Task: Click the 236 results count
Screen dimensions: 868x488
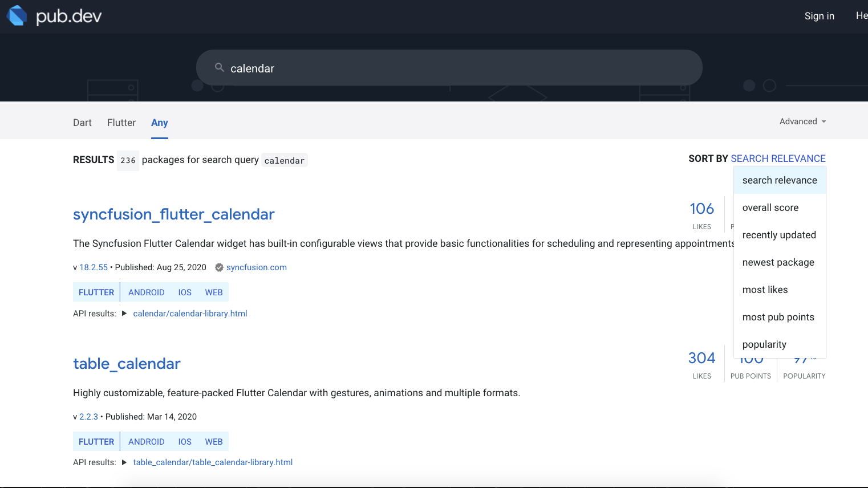Action: pyautogui.click(x=128, y=161)
